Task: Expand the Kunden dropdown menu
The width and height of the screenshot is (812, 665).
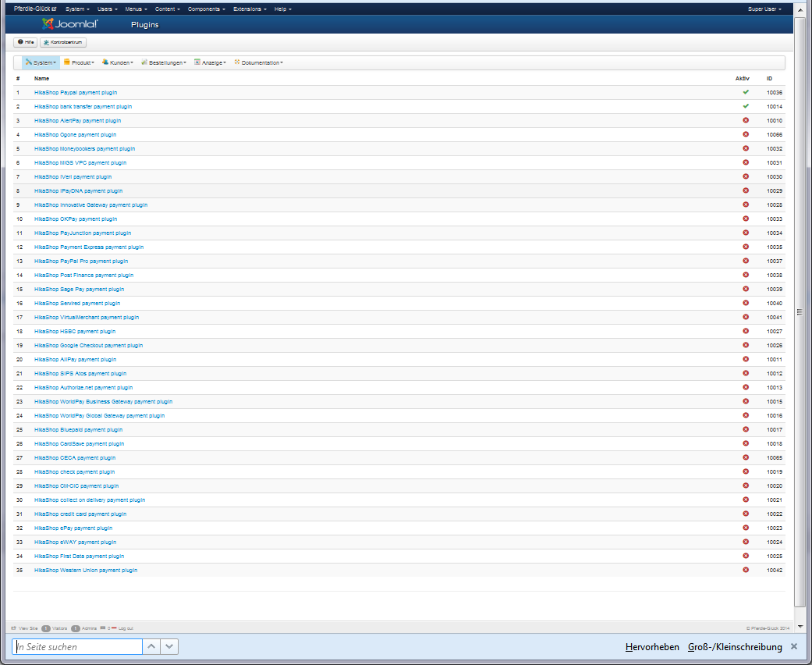Action: [118, 62]
